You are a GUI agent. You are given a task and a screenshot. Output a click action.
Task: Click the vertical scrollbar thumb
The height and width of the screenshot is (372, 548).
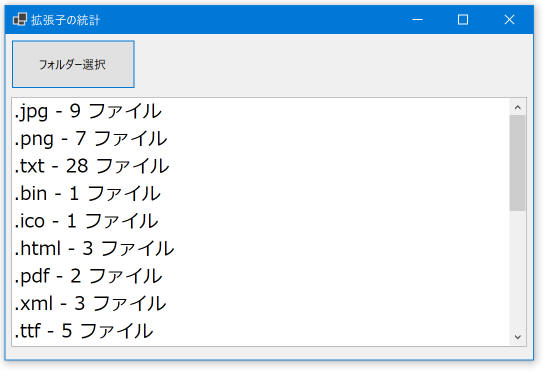click(x=518, y=163)
